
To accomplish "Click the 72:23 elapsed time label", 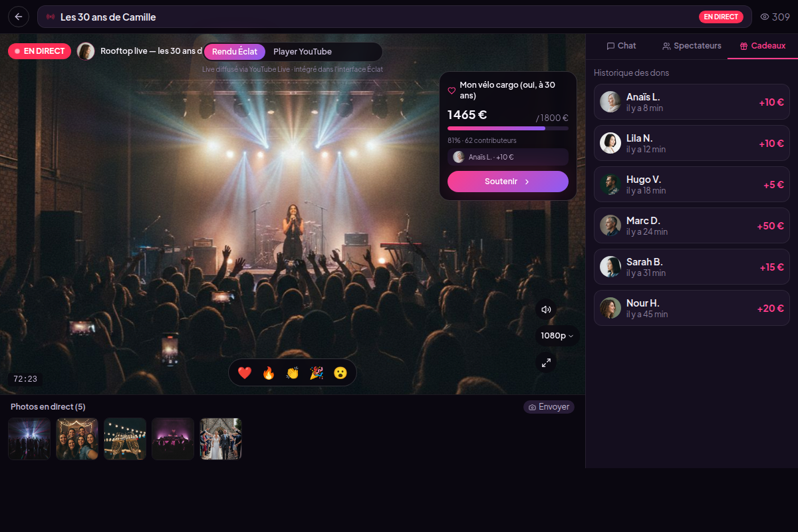I will tap(25, 379).
